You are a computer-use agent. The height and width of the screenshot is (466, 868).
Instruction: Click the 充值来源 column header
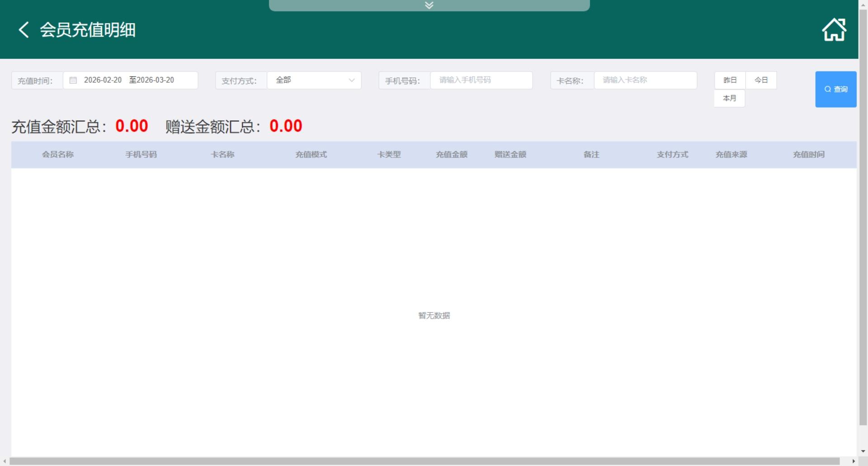pyautogui.click(x=731, y=155)
